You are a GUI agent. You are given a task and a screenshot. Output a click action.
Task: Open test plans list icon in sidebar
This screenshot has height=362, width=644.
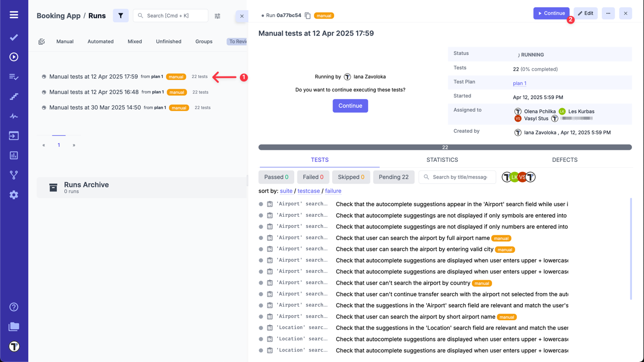pos(13,76)
